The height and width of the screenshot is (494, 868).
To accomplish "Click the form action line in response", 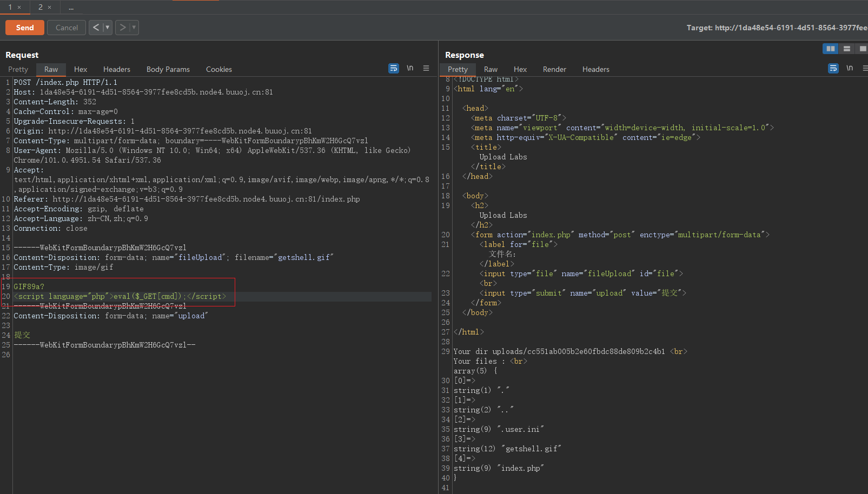I will click(x=620, y=235).
